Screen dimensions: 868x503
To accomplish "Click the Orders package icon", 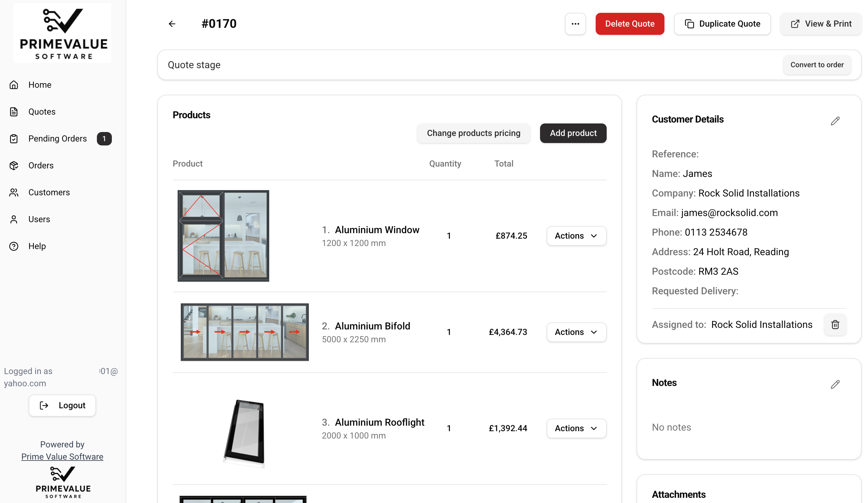I will click(14, 166).
